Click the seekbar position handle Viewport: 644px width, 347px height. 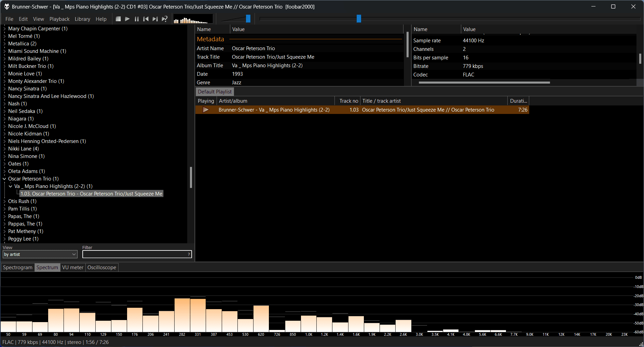point(359,19)
